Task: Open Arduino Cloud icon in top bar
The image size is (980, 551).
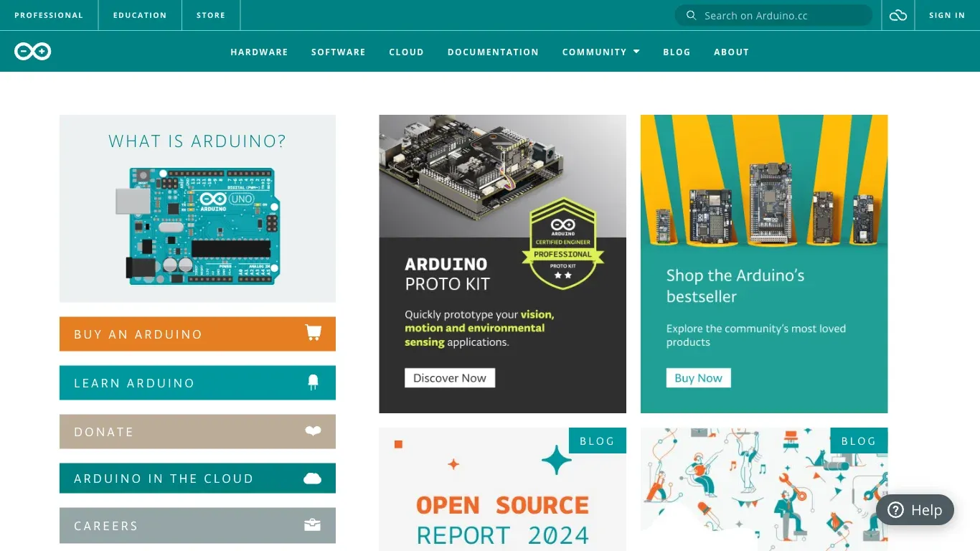Action: [898, 15]
